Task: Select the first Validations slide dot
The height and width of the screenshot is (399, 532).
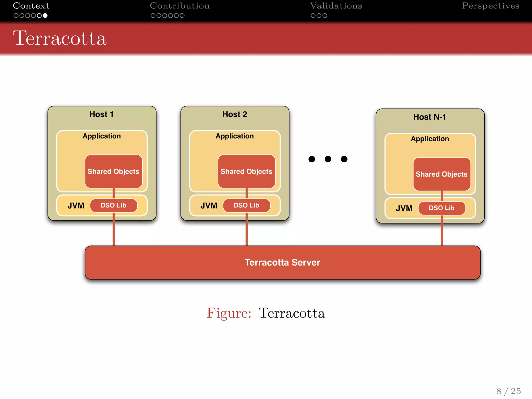Action: click(x=313, y=16)
